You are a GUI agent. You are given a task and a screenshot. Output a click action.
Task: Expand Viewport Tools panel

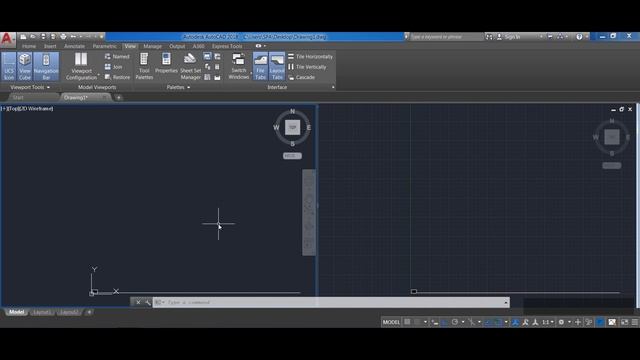30,87
